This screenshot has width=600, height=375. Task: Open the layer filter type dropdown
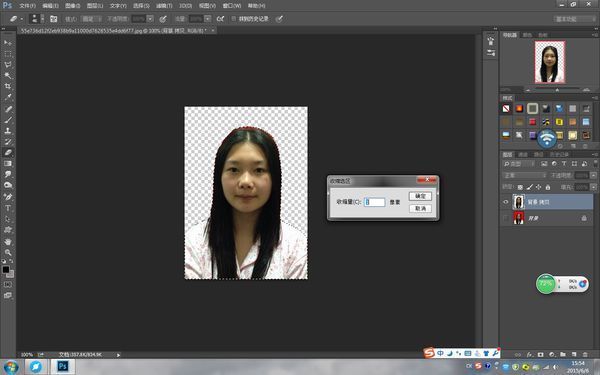tap(518, 164)
